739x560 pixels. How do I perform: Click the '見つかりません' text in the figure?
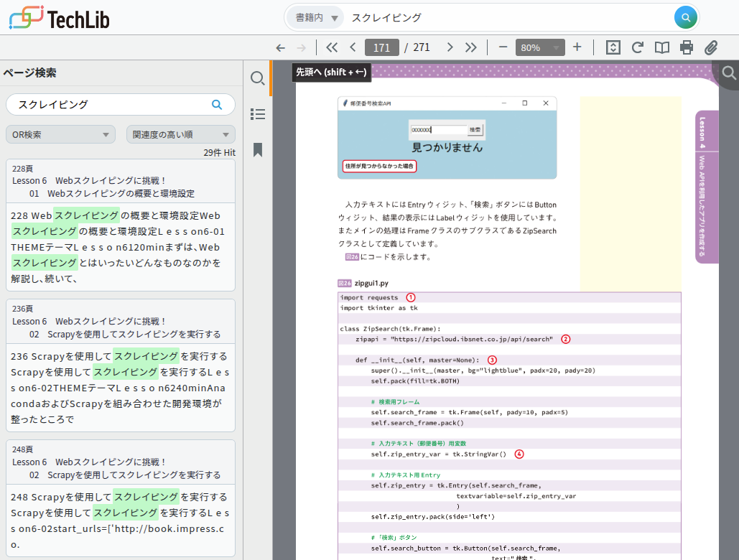pos(447,148)
